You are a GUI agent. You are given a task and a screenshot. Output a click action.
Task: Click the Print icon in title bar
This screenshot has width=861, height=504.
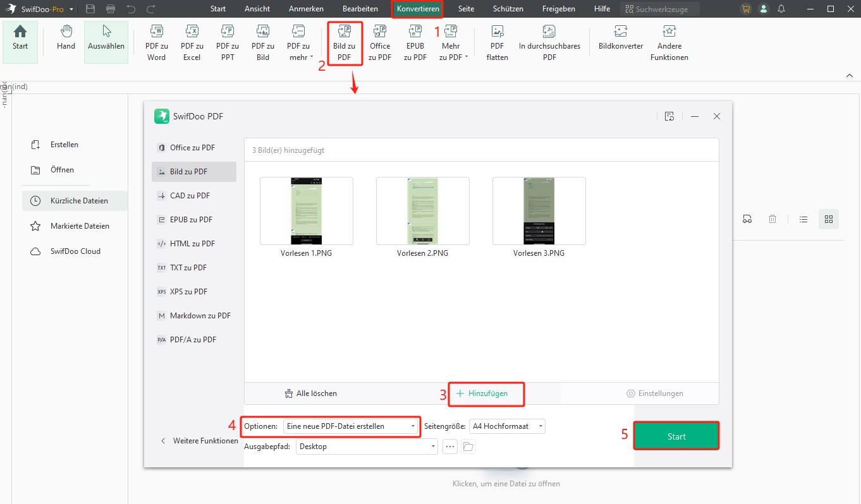(x=111, y=9)
